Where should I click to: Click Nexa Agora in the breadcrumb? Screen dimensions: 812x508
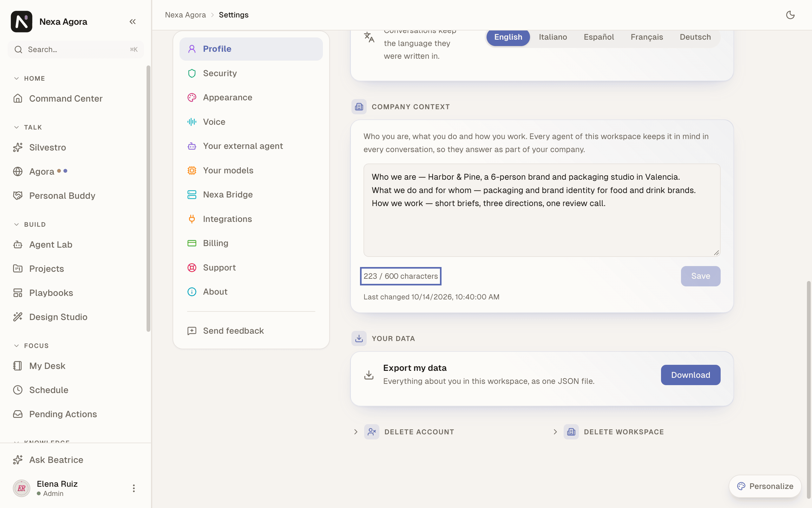(185, 15)
